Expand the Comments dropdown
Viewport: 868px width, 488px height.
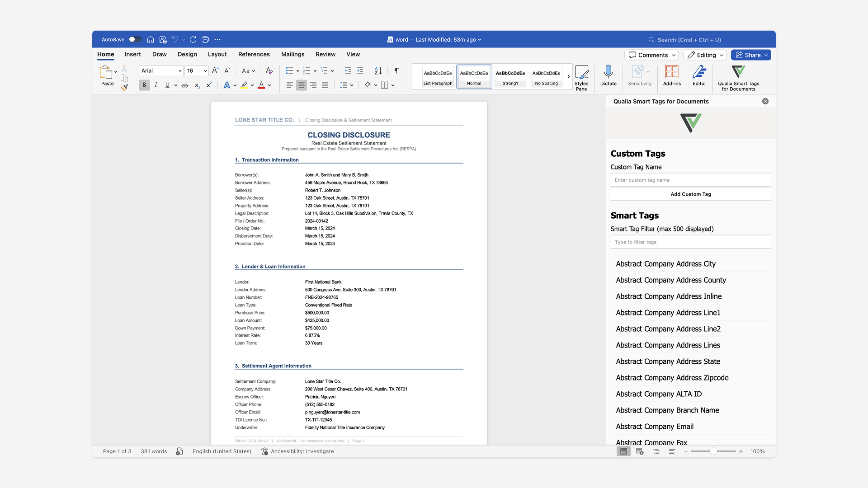pos(674,55)
